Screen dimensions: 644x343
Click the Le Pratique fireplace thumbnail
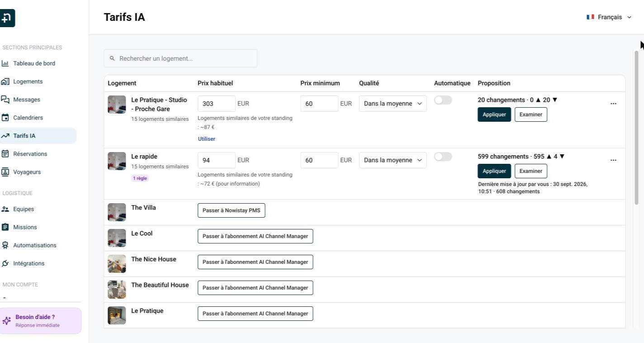117,315
